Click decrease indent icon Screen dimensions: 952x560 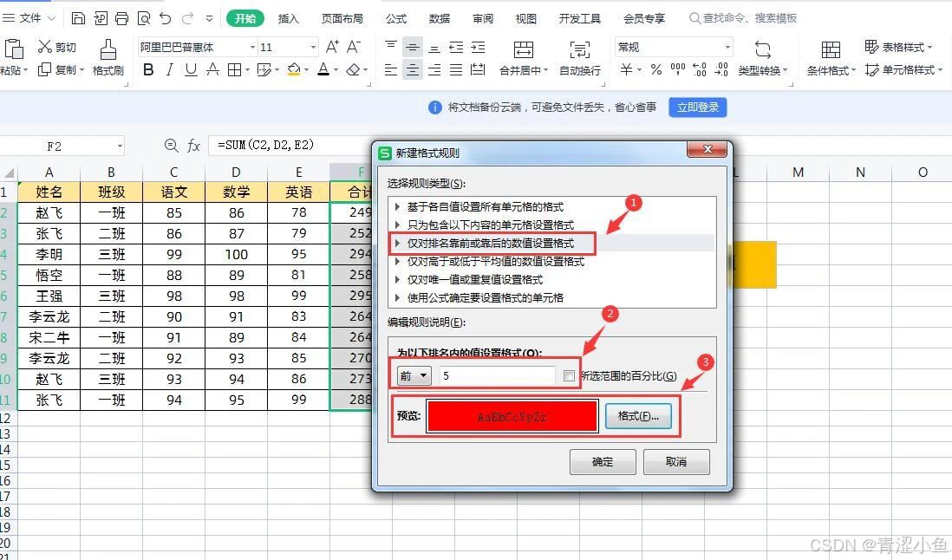coord(456,47)
